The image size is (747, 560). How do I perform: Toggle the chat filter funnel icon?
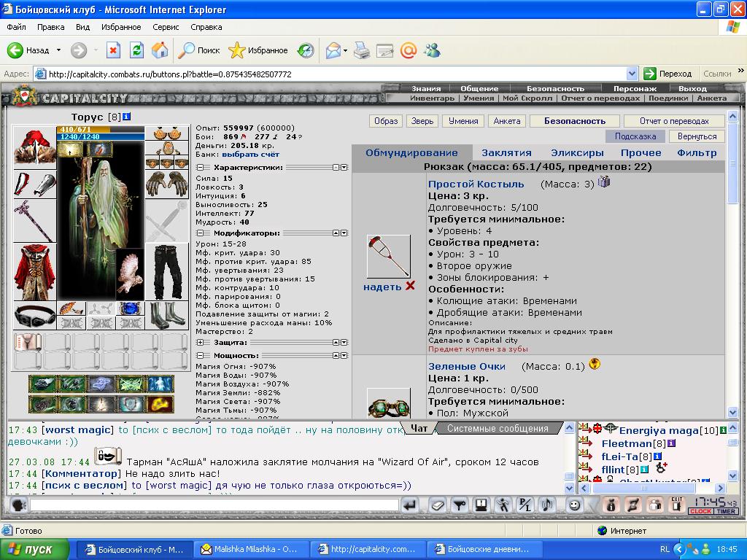[x=460, y=505]
